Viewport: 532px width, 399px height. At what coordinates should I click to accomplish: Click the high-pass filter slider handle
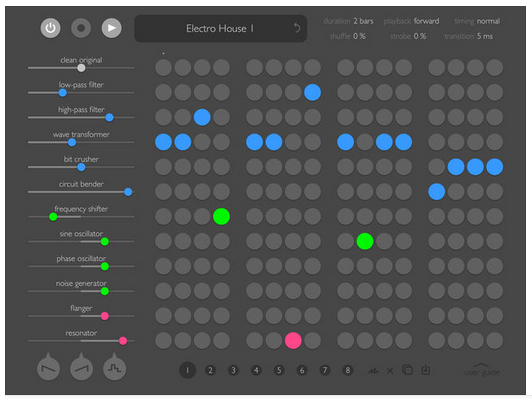tap(109, 117)
